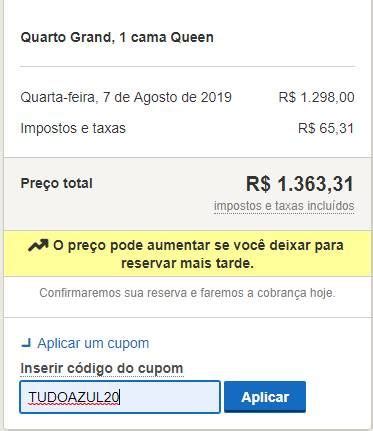
Task: Select the Inserir código do cupom label
Action: tap(102, 369)
